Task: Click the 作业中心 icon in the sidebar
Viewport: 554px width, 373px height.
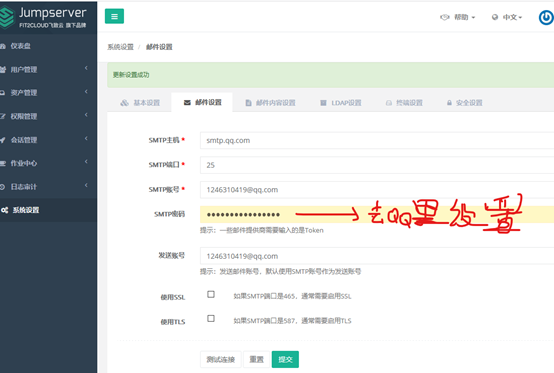Action: tap(3, 163)
